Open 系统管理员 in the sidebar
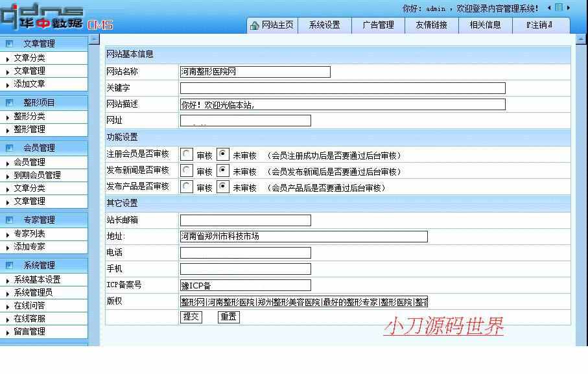The width and height of the screenshot is (588, 374). click(33, 293)
